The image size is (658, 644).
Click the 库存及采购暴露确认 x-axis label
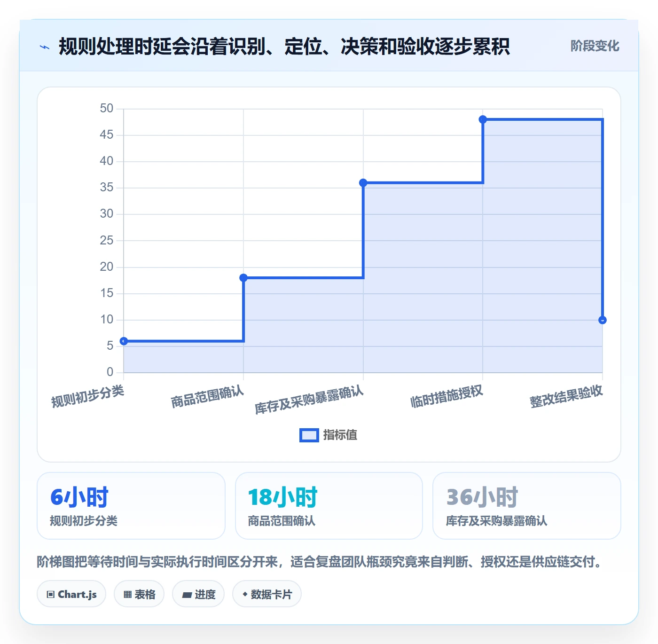coord(309,400)
